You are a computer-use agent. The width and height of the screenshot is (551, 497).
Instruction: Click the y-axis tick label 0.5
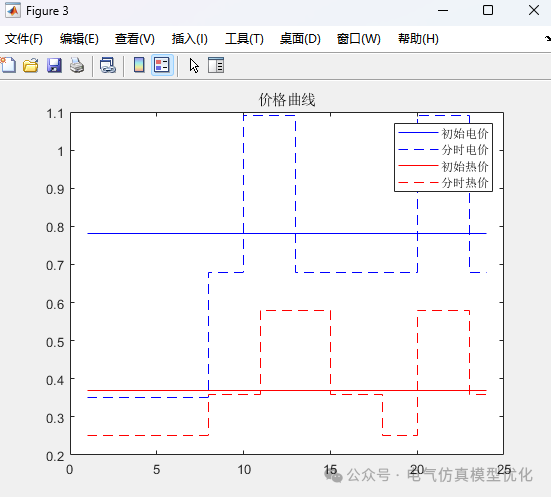[55, 342]
